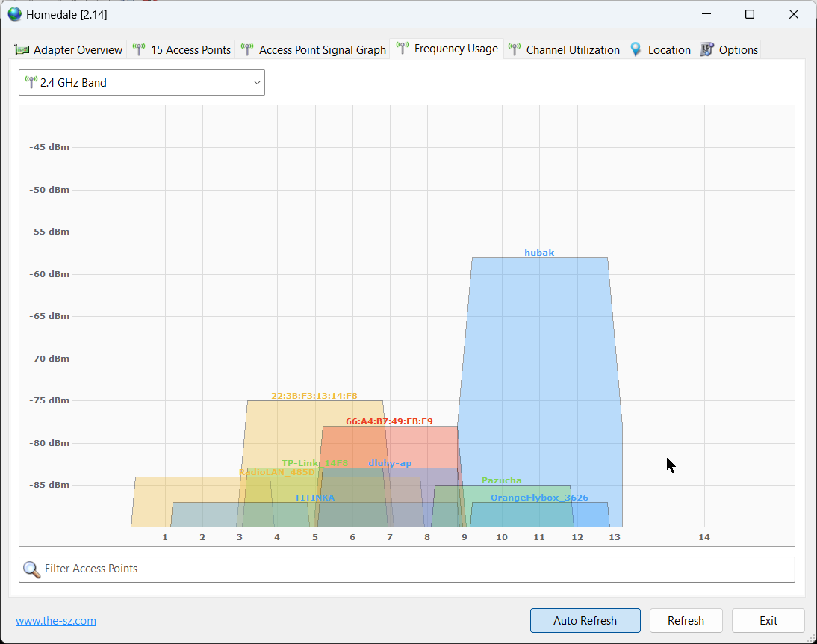817x644 pixels.
Task: Click the dropdown arrow of band selector
Action: [257, 83]
